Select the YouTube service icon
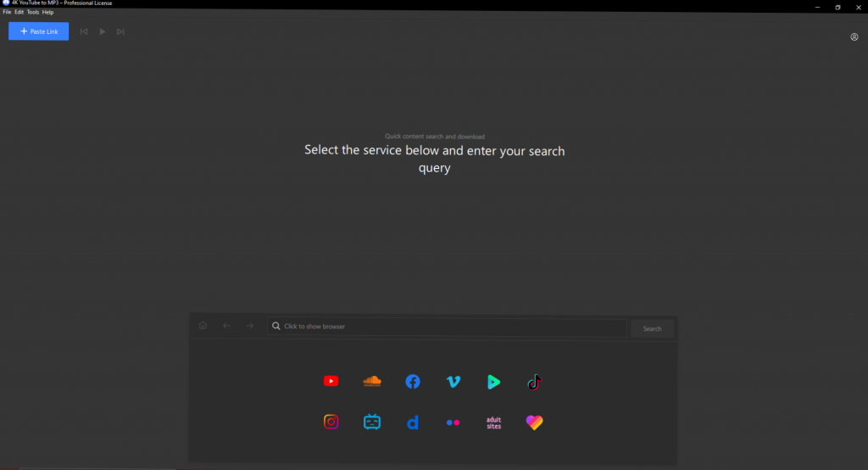The image size is (868, 470). pos(331,381)
